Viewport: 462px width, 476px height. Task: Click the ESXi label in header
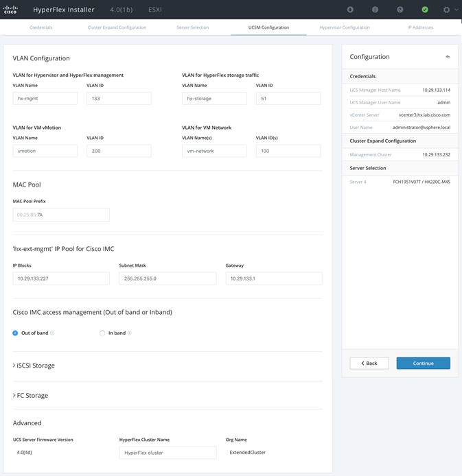[155, 10]
